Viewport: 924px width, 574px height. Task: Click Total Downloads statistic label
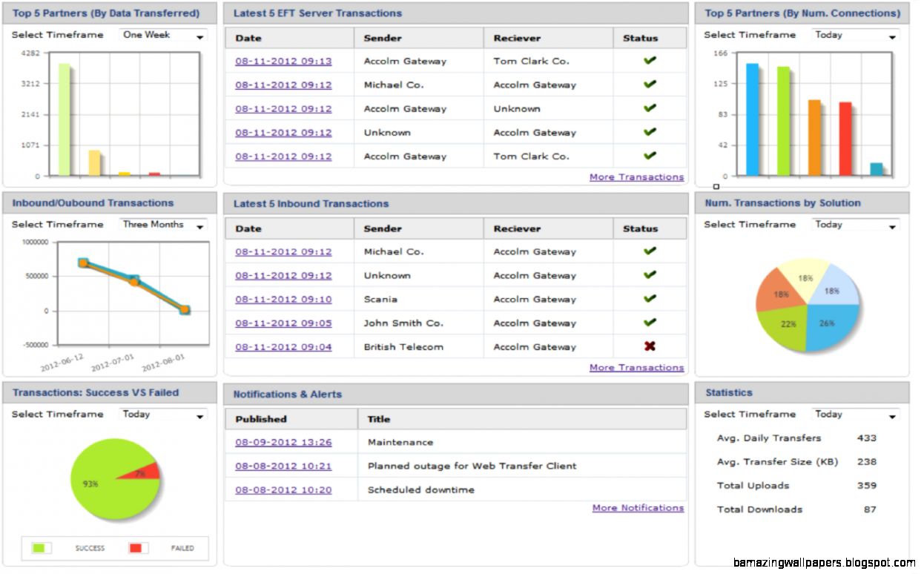(x=759, y=509)
